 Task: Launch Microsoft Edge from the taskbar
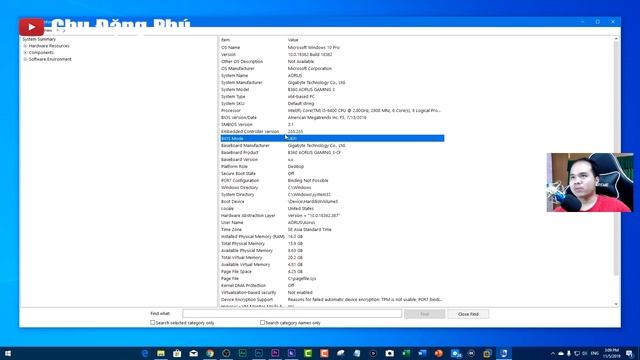[x=145, y=353]
